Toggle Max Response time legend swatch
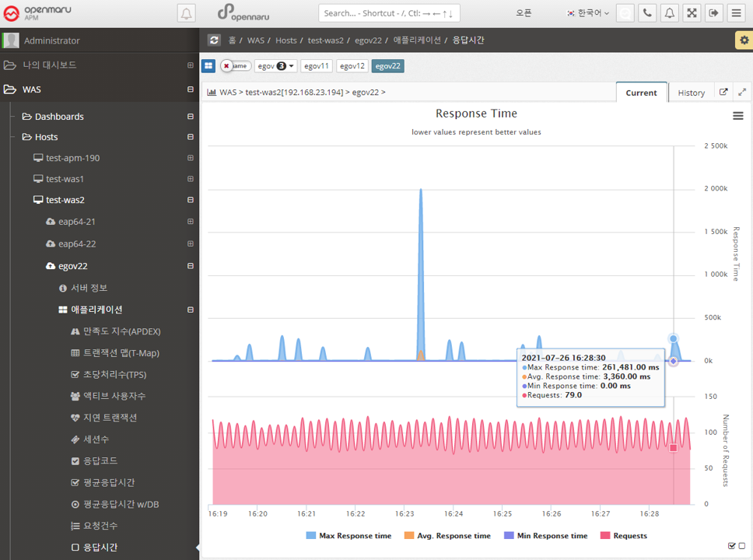The height and width of the screenshot is (560, 753). [x=311, y=536]
